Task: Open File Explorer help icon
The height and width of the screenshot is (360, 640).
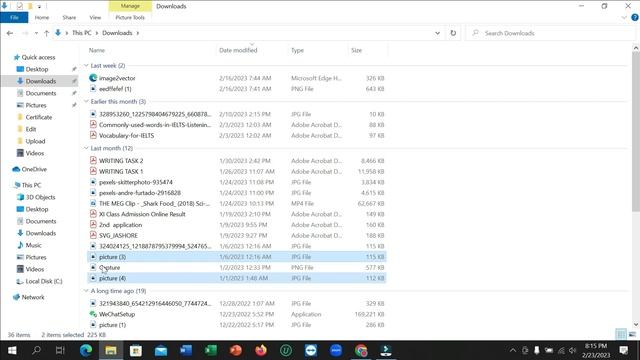Action: 635,18
